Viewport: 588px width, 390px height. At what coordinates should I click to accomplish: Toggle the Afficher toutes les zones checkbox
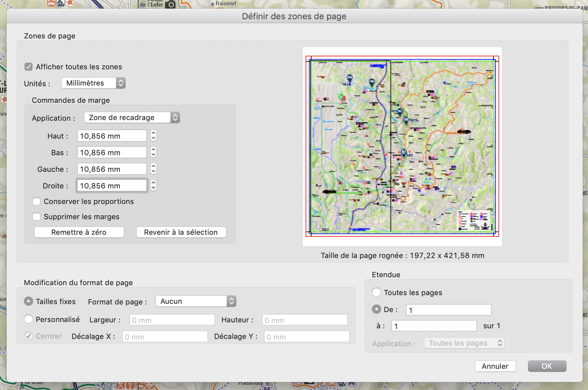29,67
